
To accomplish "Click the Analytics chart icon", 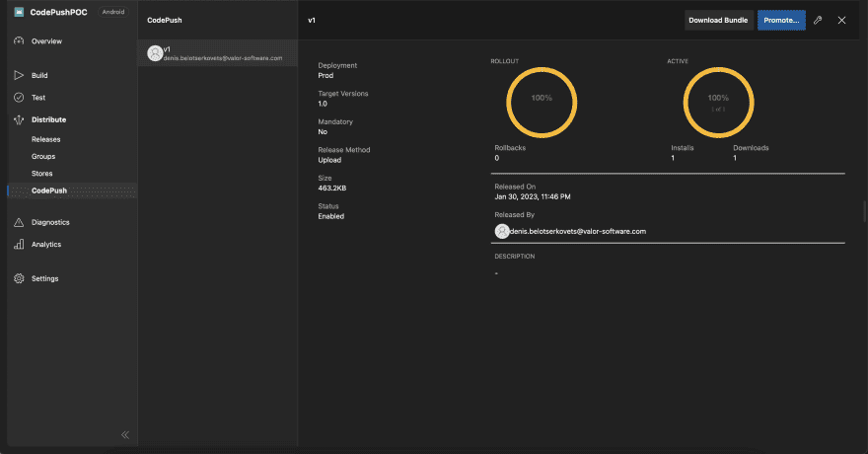I will click(x=19, y=244).
